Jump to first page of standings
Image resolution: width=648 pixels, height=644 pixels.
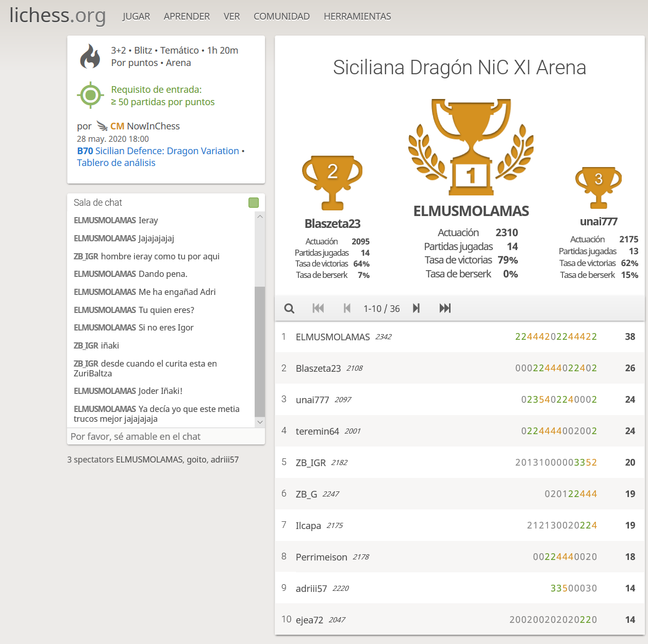(318, 308)
